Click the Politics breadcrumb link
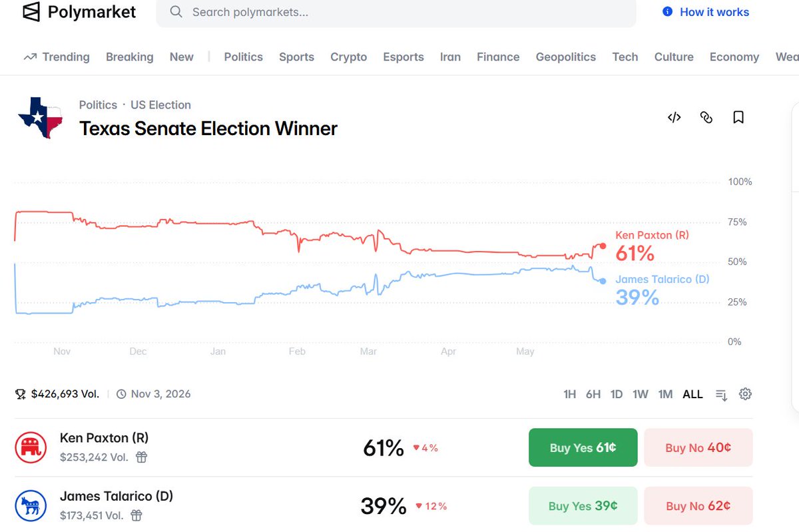 click(x=98, y=105)
